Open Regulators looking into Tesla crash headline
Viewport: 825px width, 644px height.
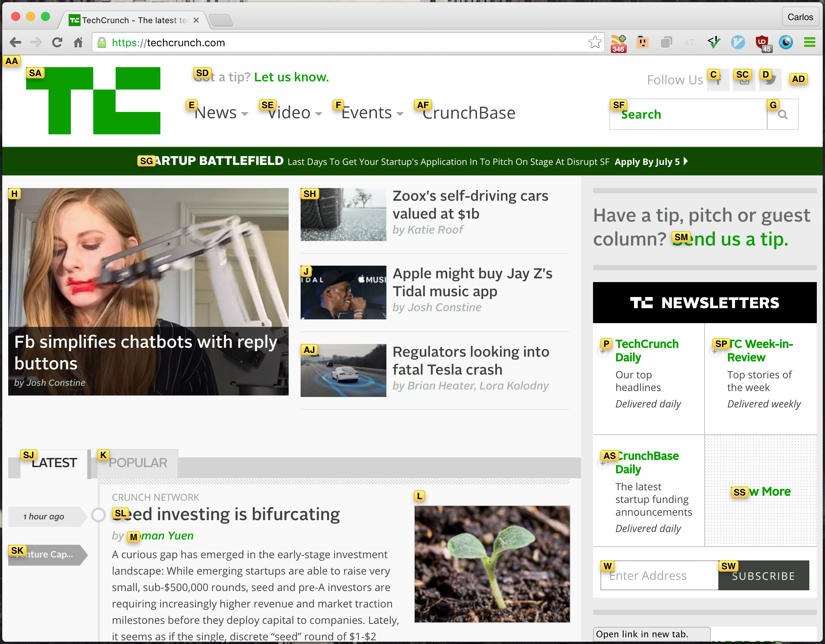(x=471, y=360)
